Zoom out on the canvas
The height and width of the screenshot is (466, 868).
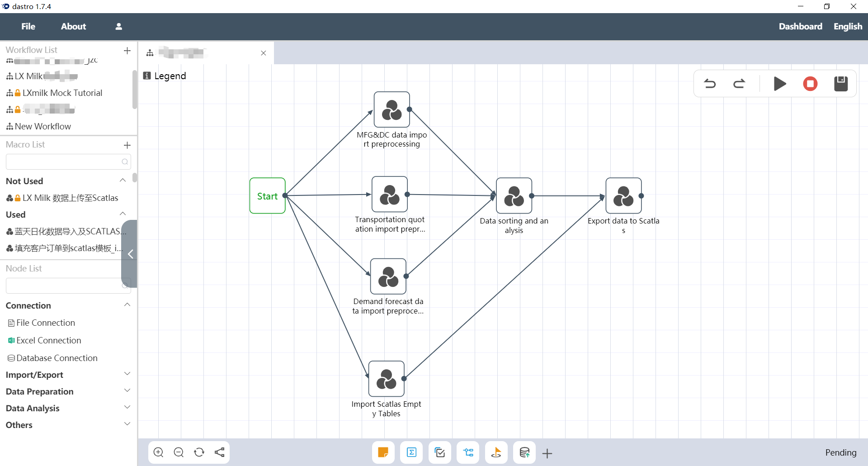click(x=179, y=452)
